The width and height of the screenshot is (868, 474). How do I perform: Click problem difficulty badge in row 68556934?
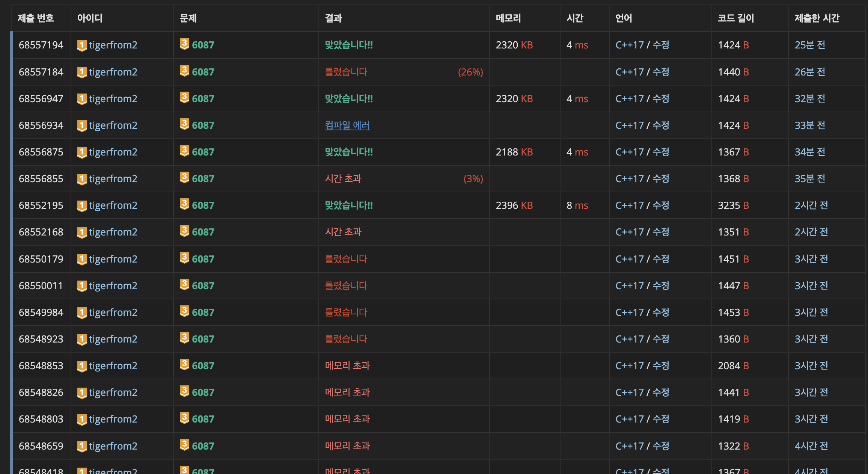pos(184,124)
